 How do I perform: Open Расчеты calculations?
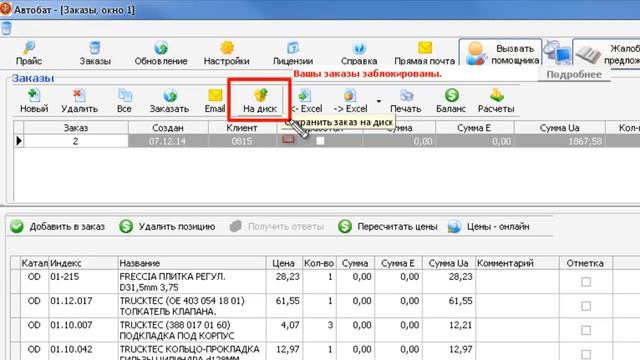coord(496,101)
